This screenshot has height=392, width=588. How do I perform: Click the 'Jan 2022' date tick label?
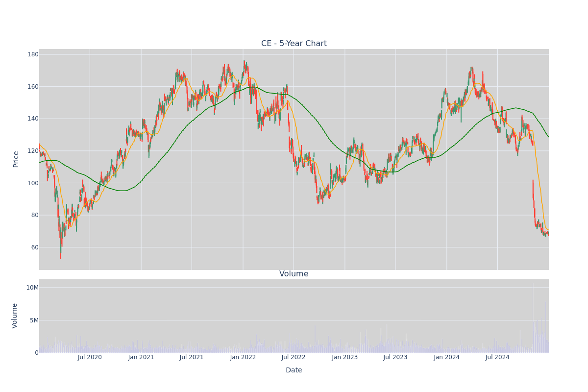coord(243,357)
